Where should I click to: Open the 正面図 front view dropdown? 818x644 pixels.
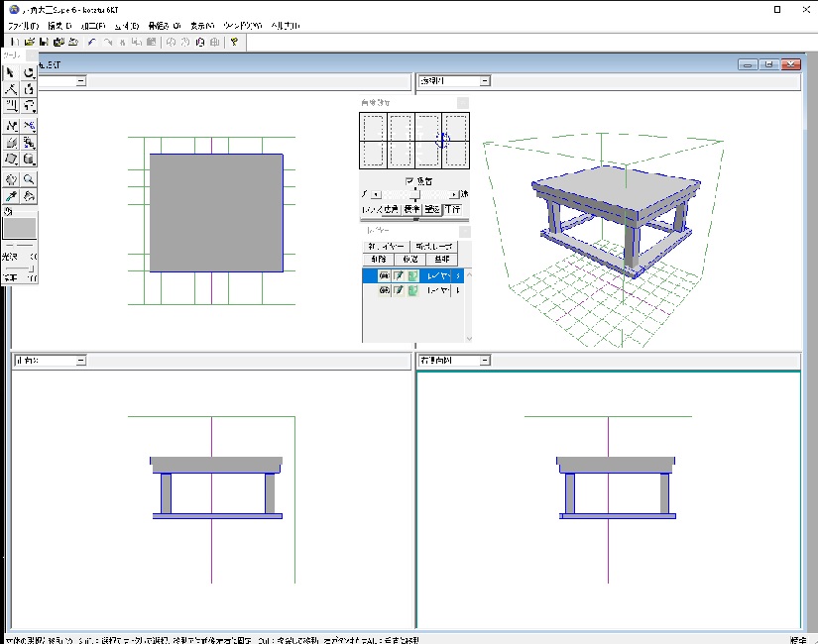81,361
